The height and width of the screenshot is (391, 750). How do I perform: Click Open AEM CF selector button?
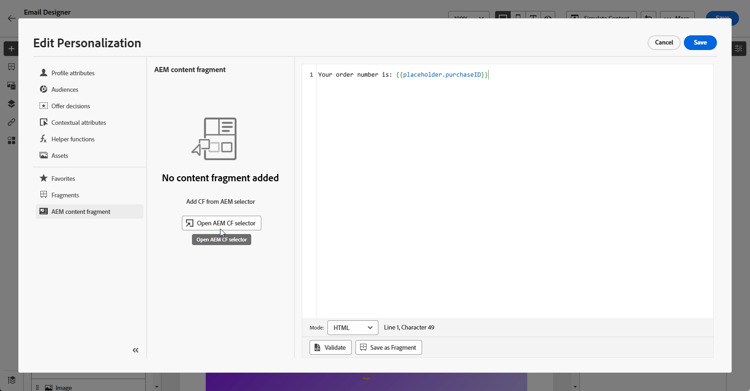click(221, 223)
